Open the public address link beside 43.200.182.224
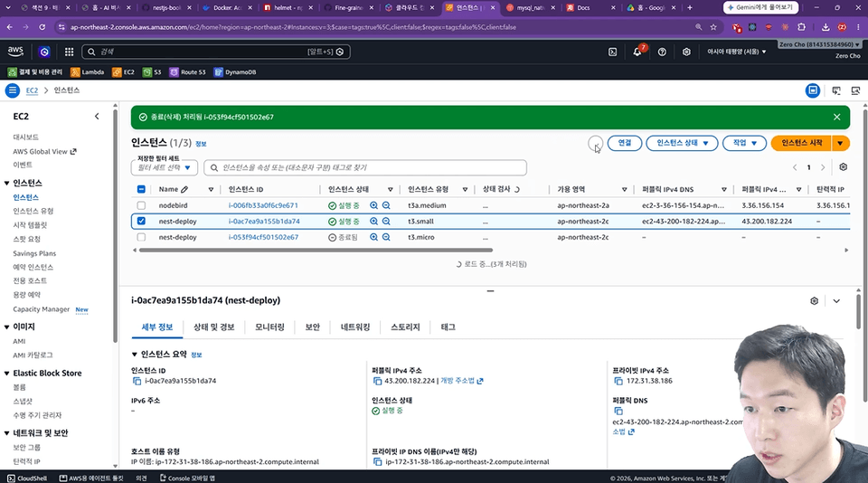The height and width of the screenshot is (483, 868). click(462, 381)
